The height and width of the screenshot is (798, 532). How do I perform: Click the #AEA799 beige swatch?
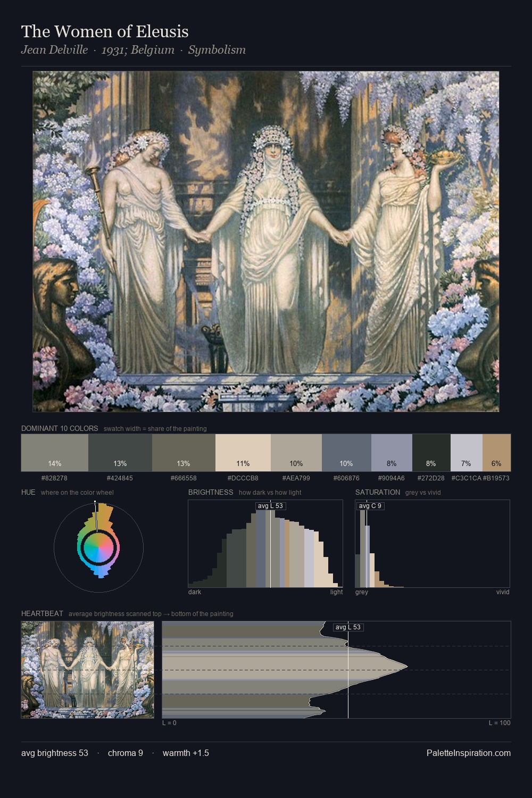pos(296,453)
